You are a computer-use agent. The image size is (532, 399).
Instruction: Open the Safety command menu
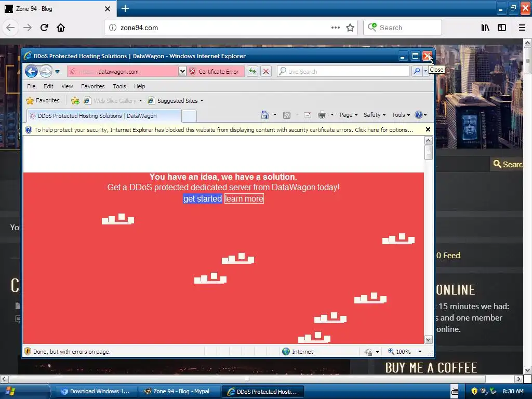pos(375,115)
